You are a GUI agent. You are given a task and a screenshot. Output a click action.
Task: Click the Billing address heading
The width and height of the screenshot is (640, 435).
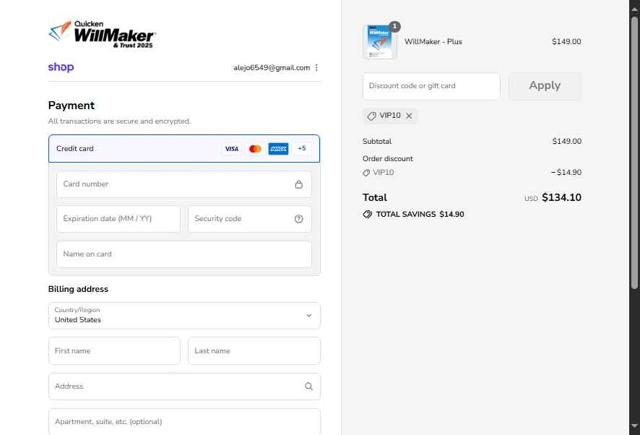(78, 289)
